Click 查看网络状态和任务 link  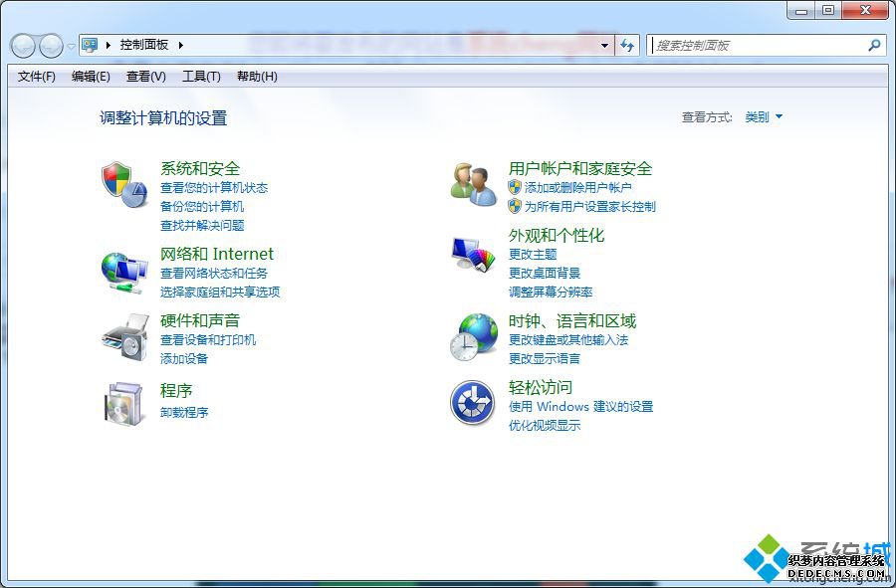[x=214, y=273]
